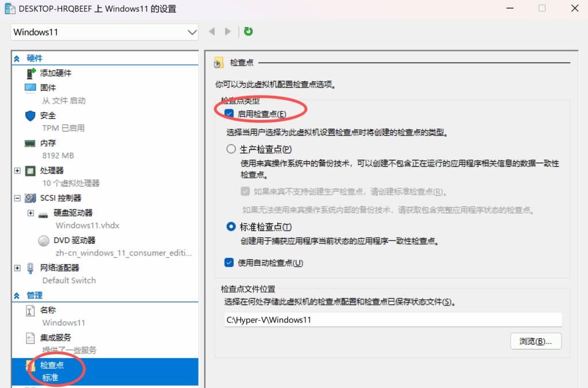The width and height of the screenshot is (588, 388).
Task: Click the back navigation arrow icon
Action: [212, 32]
